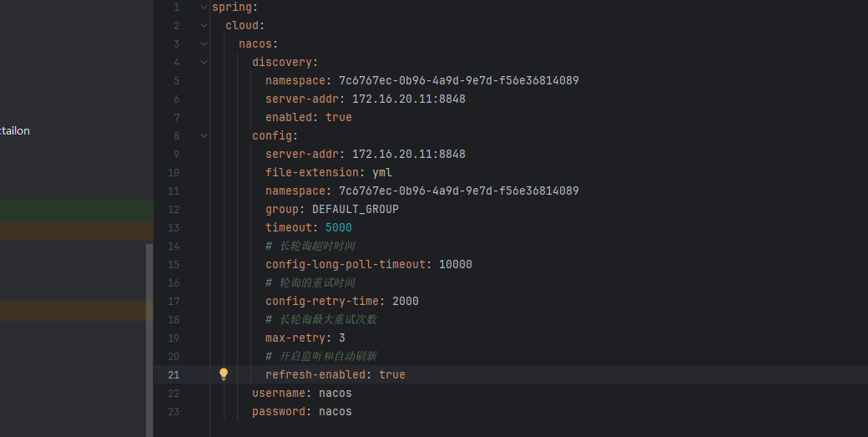Fold the nacos section
Viewport: 868px width, 437px height.
click(x=204, y=44)
